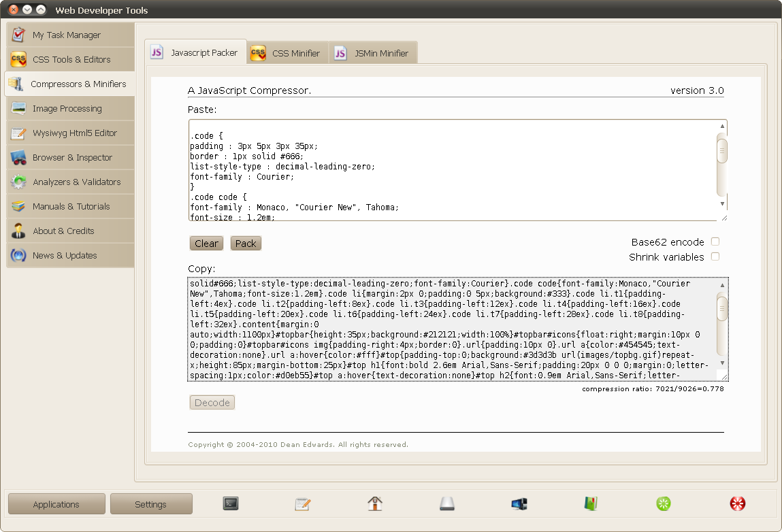782x532 pixels.
Task: Open the notepad with pencil icon
Action: coord(303,504)
